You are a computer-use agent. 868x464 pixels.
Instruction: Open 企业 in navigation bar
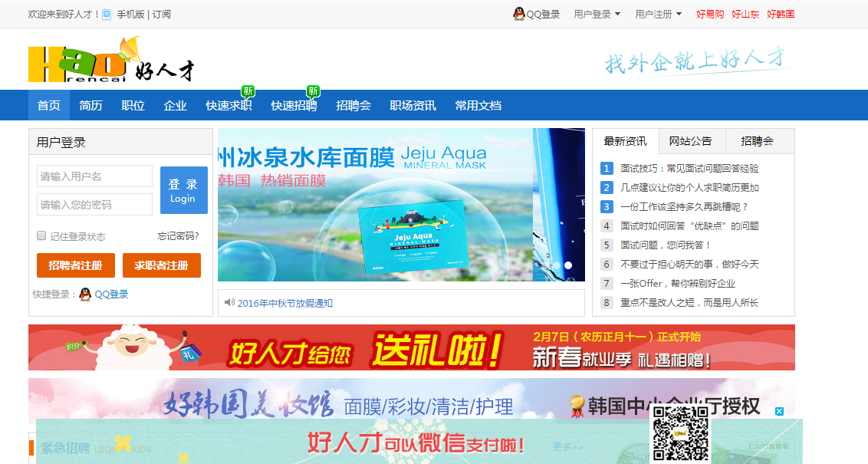pos(175,105)
